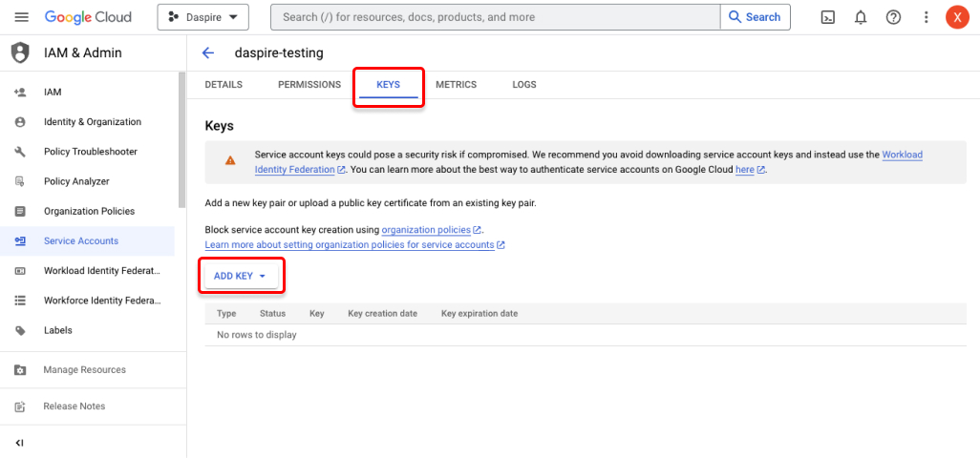Click the IAM & Admin shield icon

coord(20,53)
